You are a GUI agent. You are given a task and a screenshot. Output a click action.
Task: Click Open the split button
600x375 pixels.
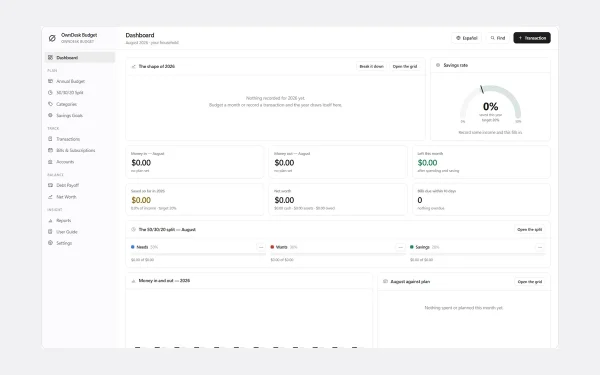pyautogui.click(x=530, y=230)
